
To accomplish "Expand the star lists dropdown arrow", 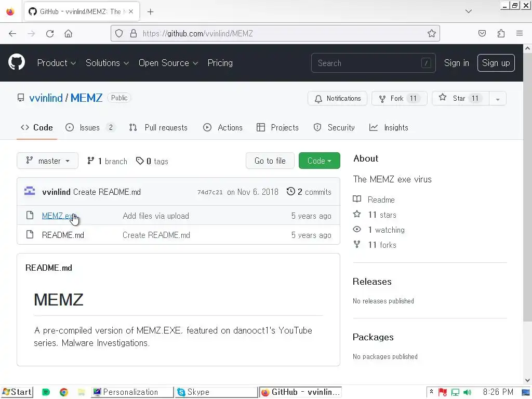I will 497,99.
